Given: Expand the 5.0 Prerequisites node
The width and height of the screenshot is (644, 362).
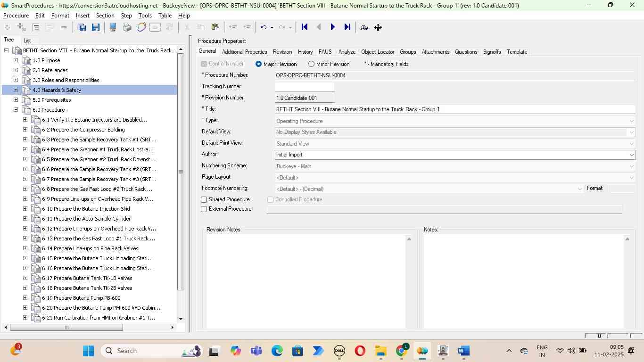Looking at the screenshot, I should (x=16, y=100).
